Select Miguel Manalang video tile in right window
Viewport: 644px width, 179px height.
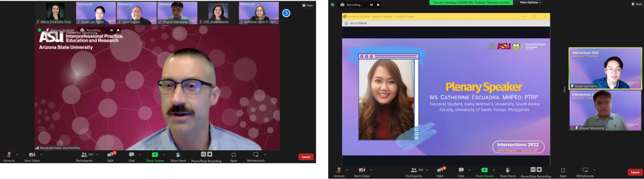click(605, 110)
